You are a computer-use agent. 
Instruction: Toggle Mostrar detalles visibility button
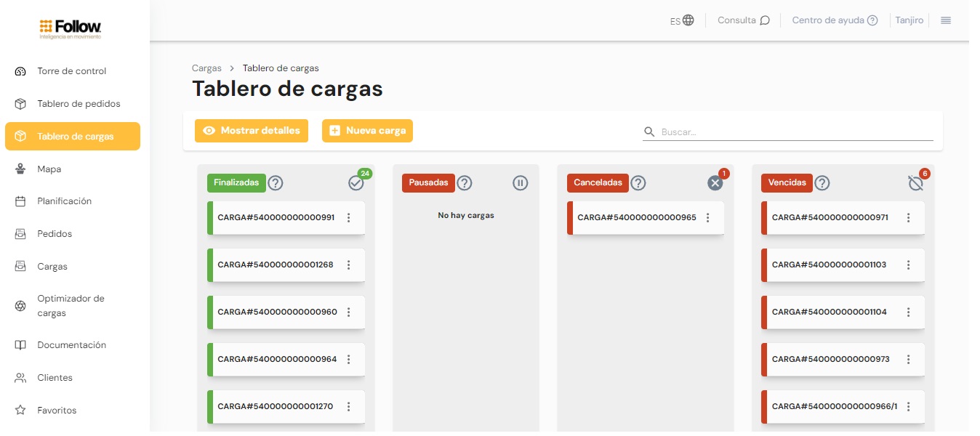coord(252,131)
